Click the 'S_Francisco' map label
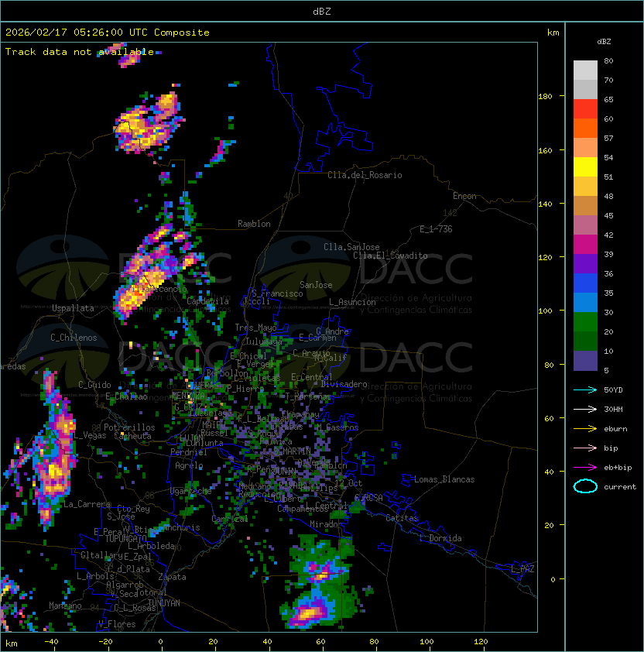Image resolution: width=644 pixels, height=652 pixels. click(277, 293)
